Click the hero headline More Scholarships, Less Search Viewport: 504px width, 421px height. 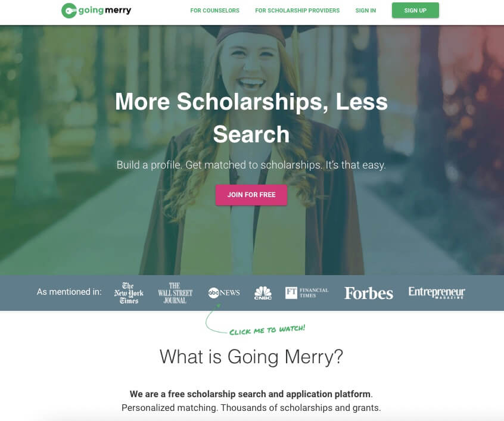point(251,118)
